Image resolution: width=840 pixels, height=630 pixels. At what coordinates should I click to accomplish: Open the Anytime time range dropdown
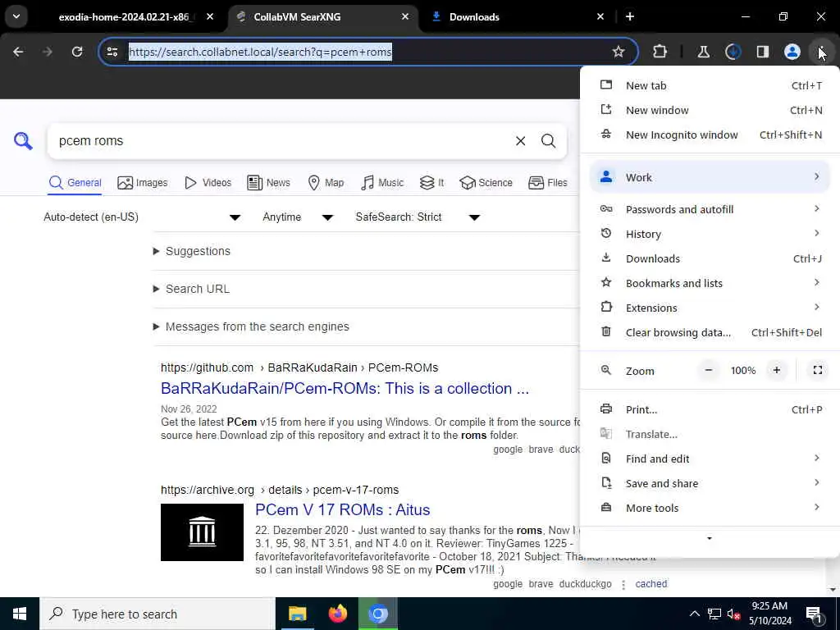pos(298,217)
